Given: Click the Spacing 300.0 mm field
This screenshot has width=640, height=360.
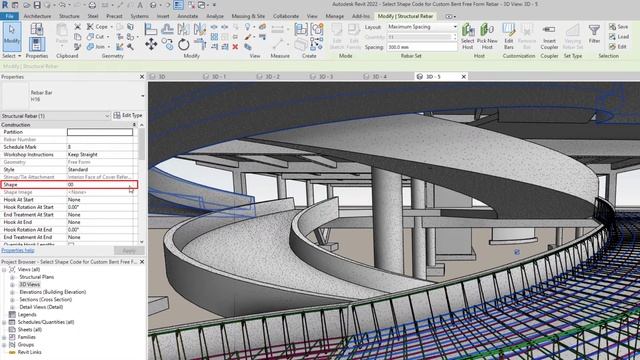Looking at the screenshot, I should coord(422,47).
